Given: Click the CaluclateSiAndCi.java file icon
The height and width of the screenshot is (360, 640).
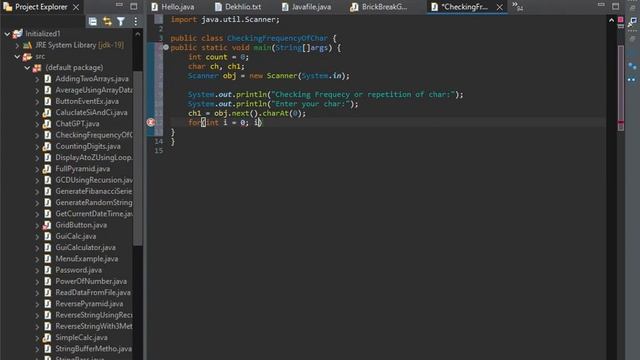Looking at the screenshot, I should pos(47,113).
